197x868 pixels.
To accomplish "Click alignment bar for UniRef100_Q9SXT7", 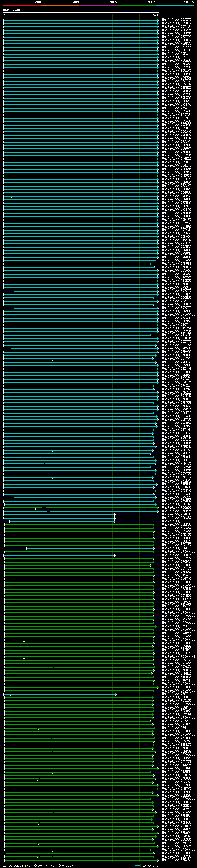I will [x=81, y=20].
